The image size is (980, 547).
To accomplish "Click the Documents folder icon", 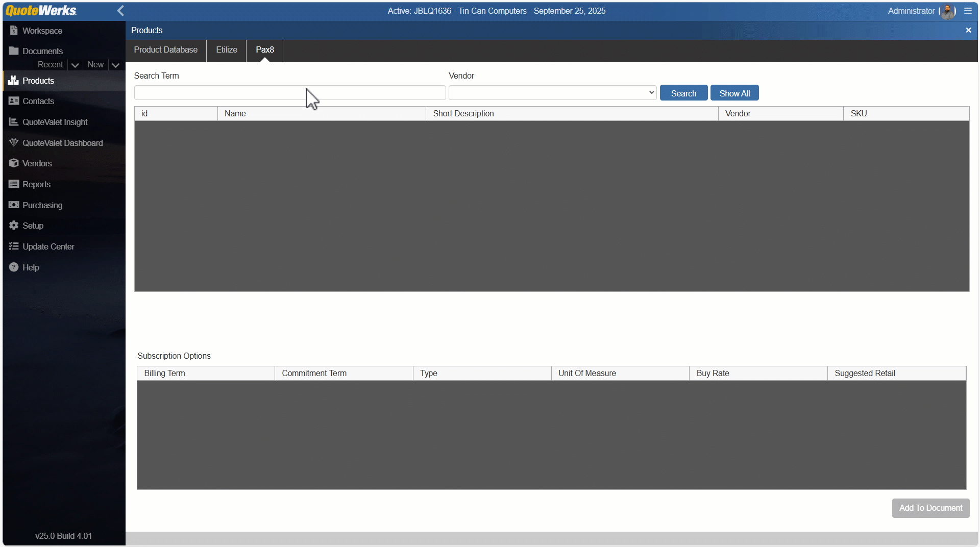I will (x=14, y=51).
